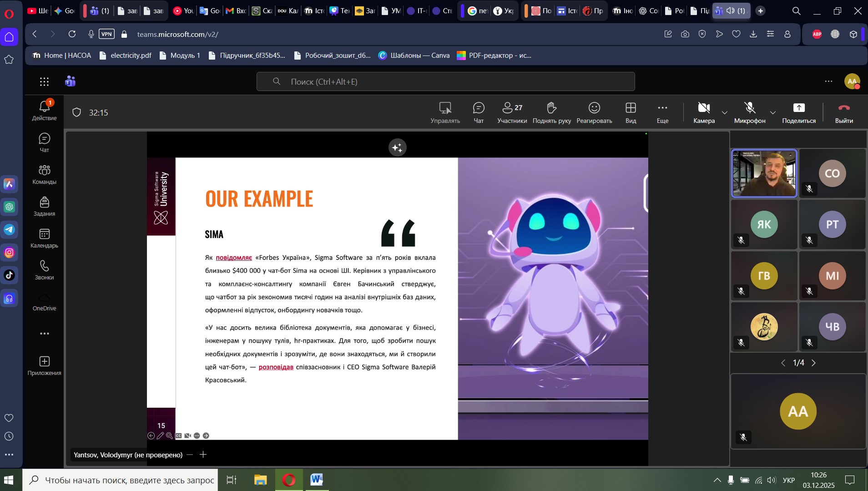
Task: Open the Chat panel in meeting toolbar
Action: point(479,112)
